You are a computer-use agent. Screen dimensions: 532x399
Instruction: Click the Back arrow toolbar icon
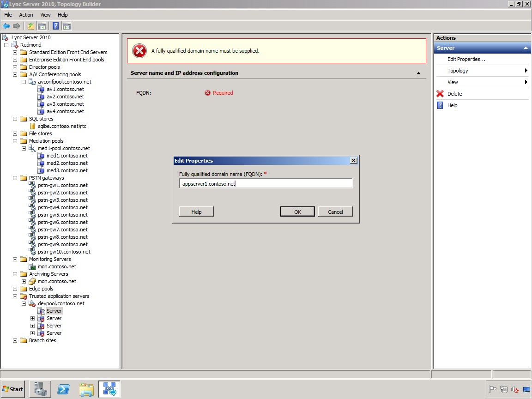tap(6, 26)
